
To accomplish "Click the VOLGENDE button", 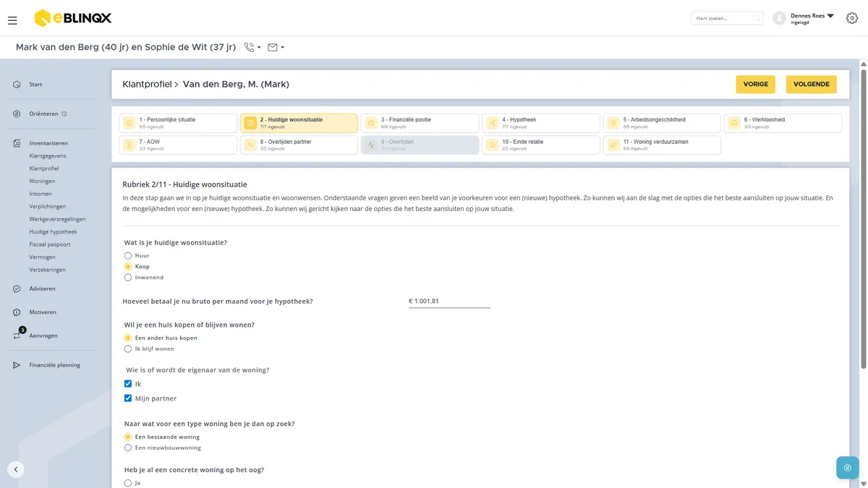I will click(812, 85).
